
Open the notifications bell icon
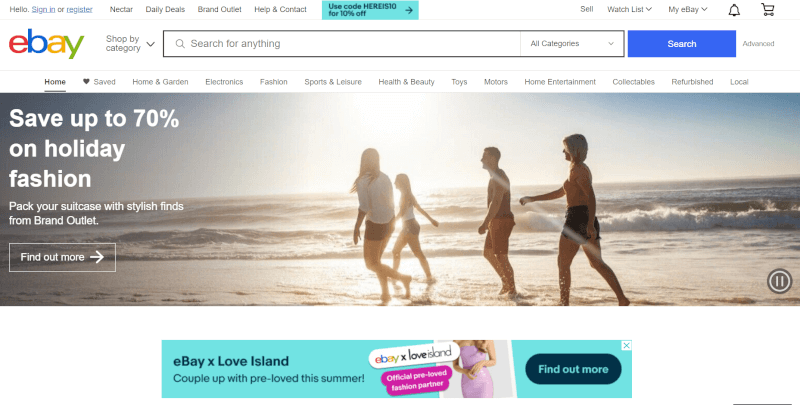734,10
